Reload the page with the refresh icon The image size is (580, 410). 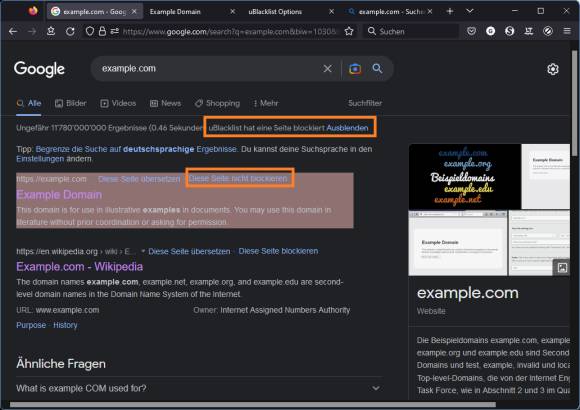coord(70,31)
